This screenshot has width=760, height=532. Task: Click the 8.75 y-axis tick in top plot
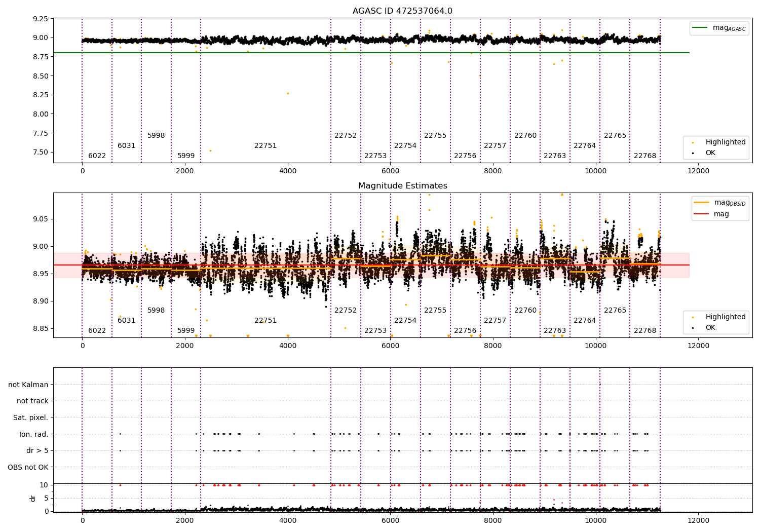[x=41, y=57]
